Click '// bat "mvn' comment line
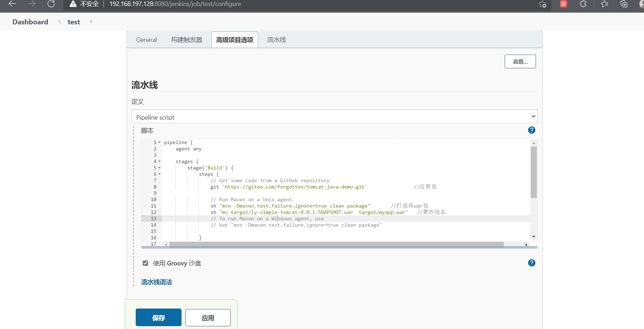 tap(296, 225)
